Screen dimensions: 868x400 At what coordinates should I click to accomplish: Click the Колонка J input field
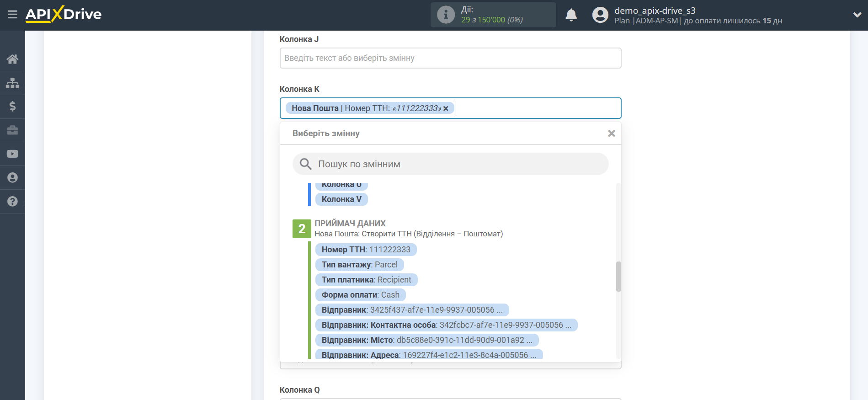click(450, 58)
